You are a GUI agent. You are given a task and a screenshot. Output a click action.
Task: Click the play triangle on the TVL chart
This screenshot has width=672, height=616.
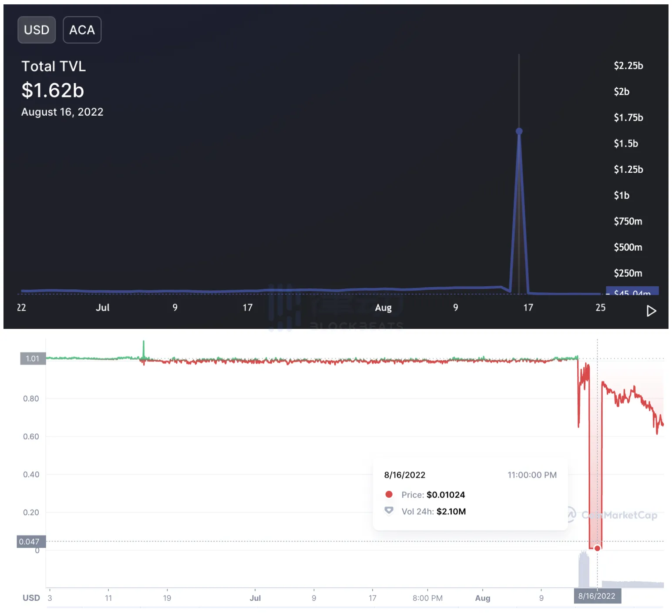click(x=651, y=311)
